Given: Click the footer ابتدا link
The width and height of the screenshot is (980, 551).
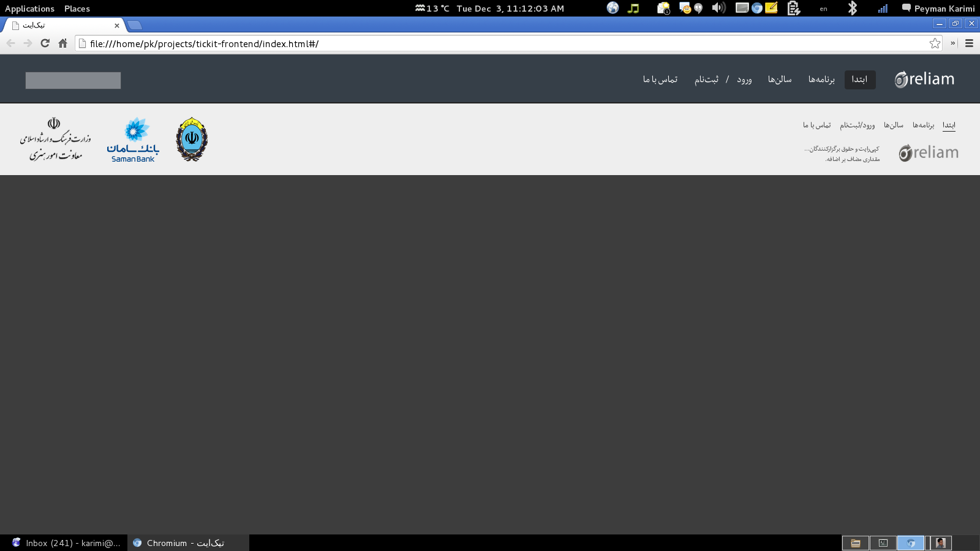Looking at the screenshot, I should [x=949, y=125].
